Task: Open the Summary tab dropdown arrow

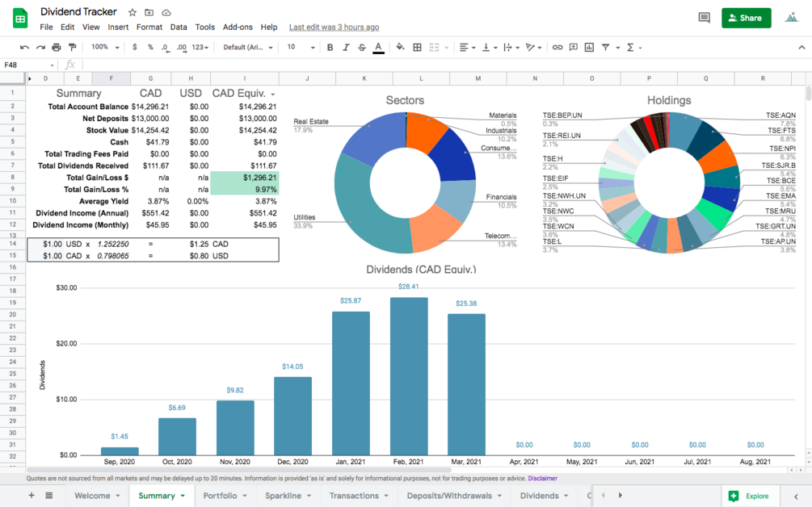Action: [x=183, y=496]
